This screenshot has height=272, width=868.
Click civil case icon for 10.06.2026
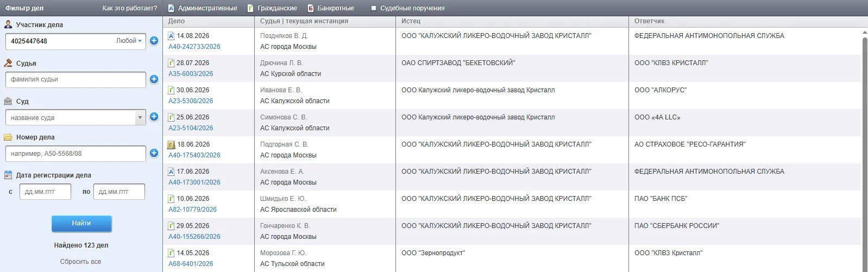(172, 199)
